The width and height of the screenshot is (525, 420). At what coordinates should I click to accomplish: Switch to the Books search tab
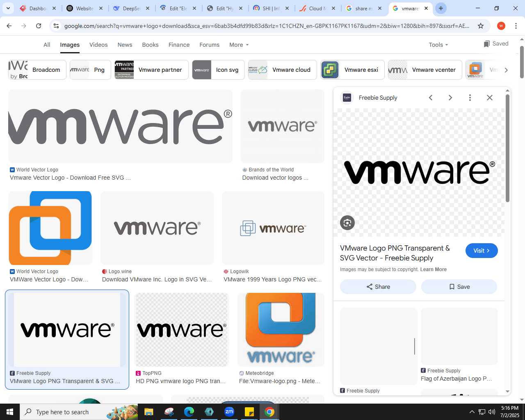pos(150,45)
